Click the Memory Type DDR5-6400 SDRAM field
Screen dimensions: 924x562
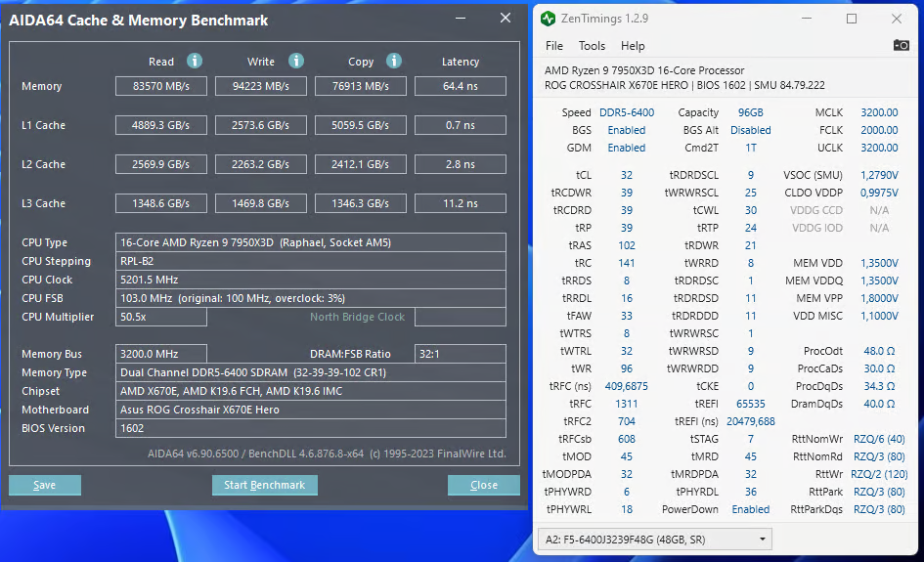click(311, 372)
